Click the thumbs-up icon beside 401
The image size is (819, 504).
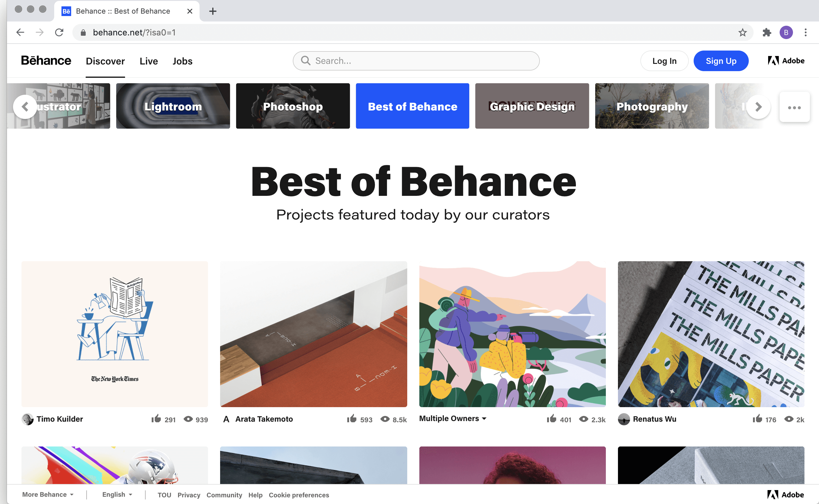[551, 419]
